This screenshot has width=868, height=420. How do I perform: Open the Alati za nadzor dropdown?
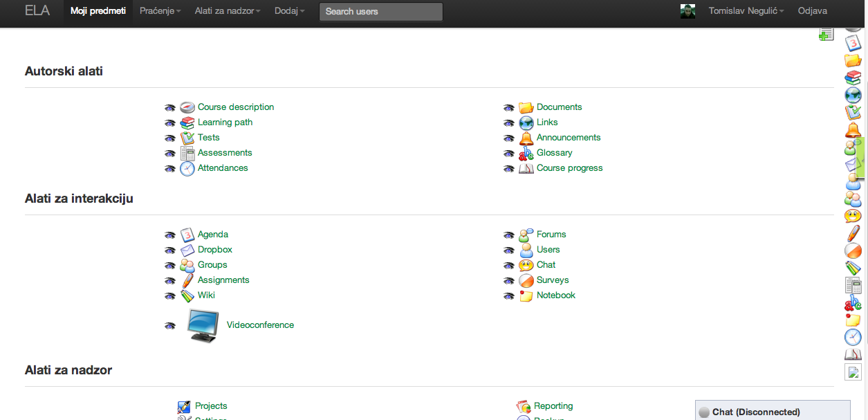click(228, 11)
